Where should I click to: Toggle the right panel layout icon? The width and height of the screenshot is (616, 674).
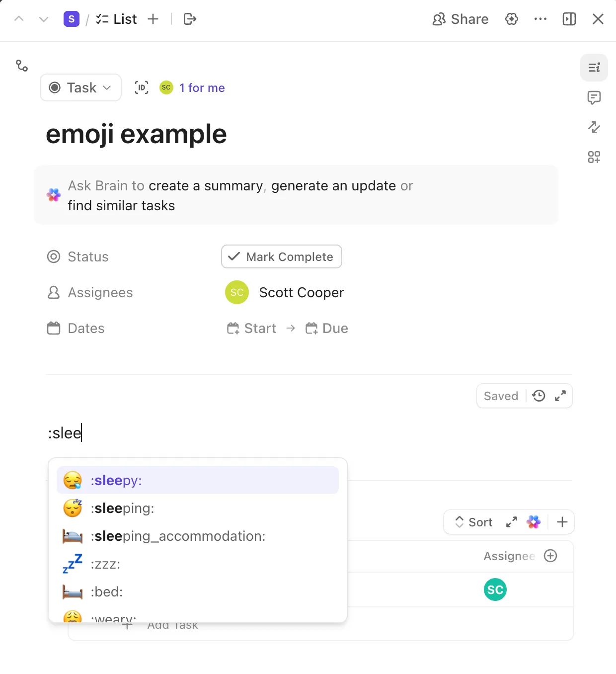[x=569, y=19]
